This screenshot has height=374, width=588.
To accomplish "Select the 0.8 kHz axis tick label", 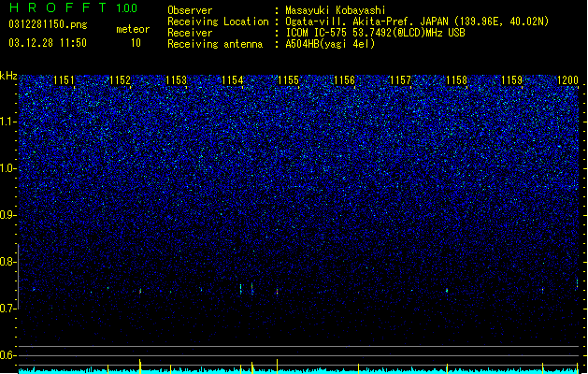I will [x=8, y=262].
